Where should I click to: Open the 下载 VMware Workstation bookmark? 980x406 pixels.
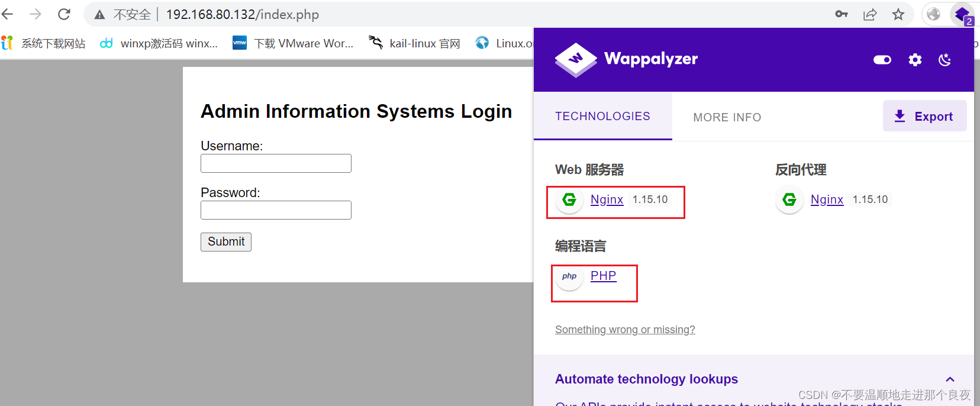pyautogui.click(x=293, y=43)
